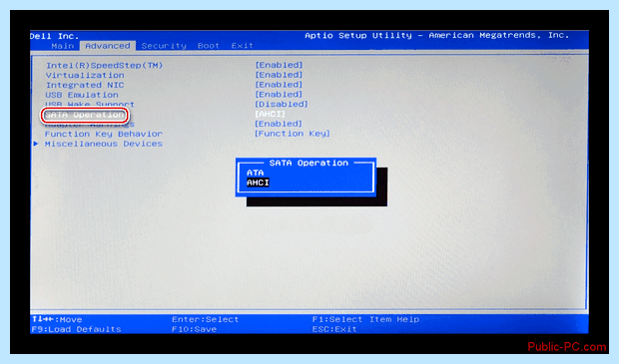Change [Function Key] behavior value

point(293,134)
